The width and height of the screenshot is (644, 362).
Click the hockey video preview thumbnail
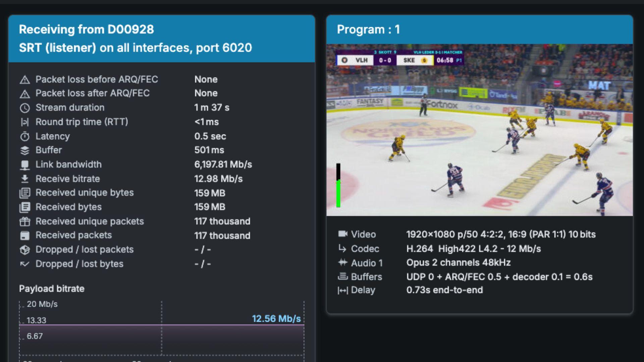479,130
